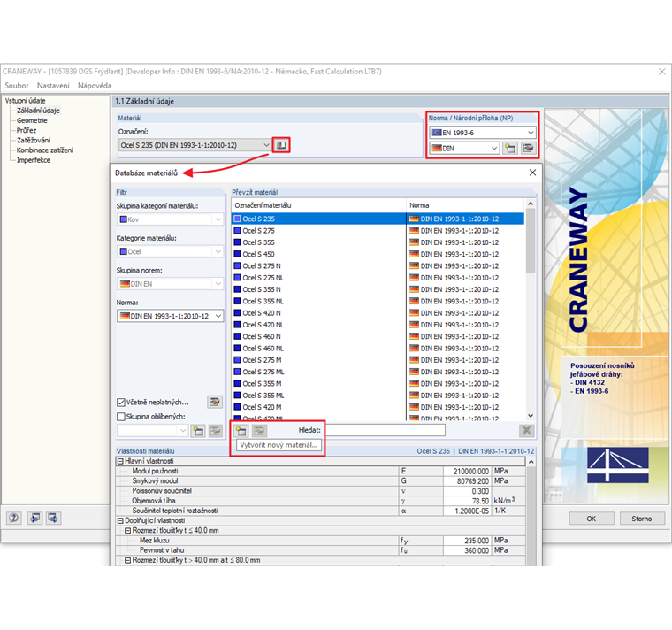Click the OK button
672x630 pixels.
(591, 519)
